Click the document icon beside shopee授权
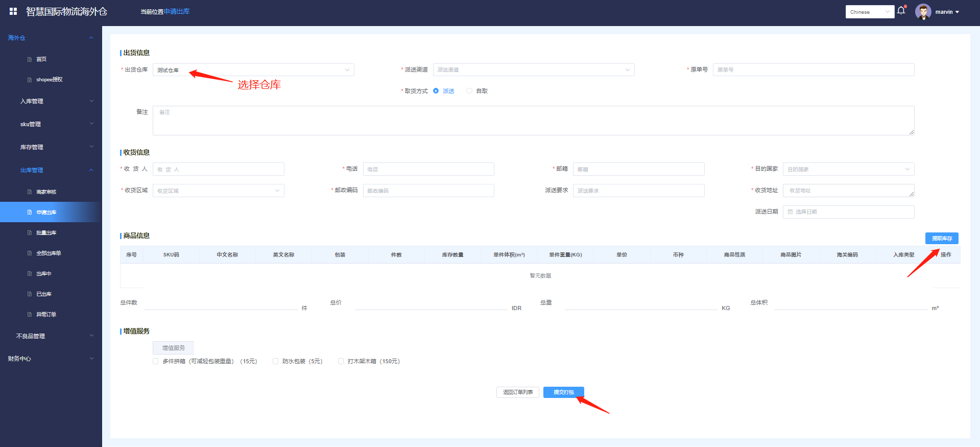Image resolution: width=980 pixels, height=447 pixels. [30, 80]
